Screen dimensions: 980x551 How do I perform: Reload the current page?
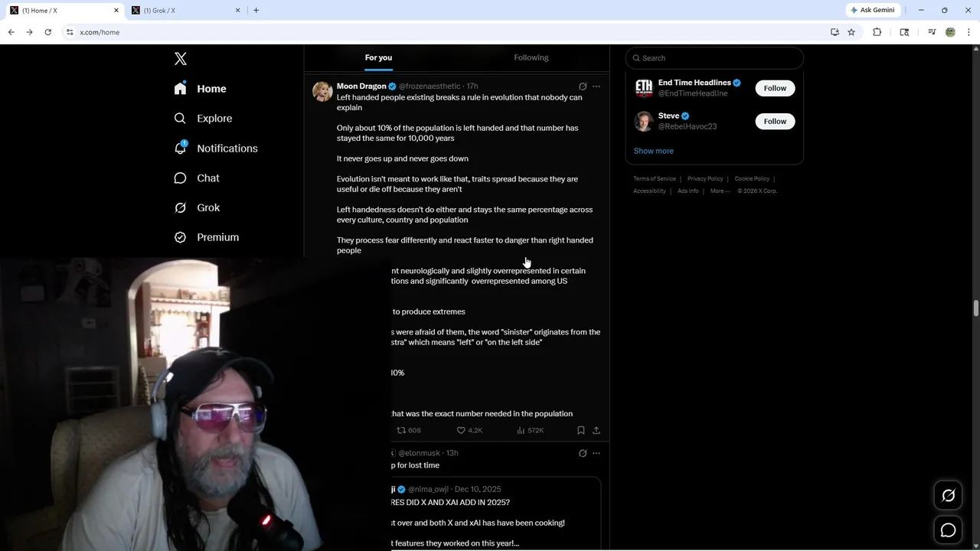(47, 32)
